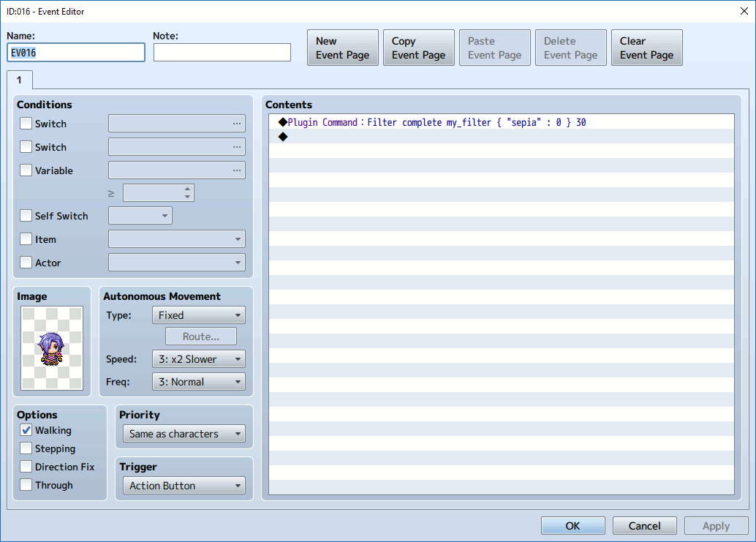Open the Actor condition dropdown

177,263
